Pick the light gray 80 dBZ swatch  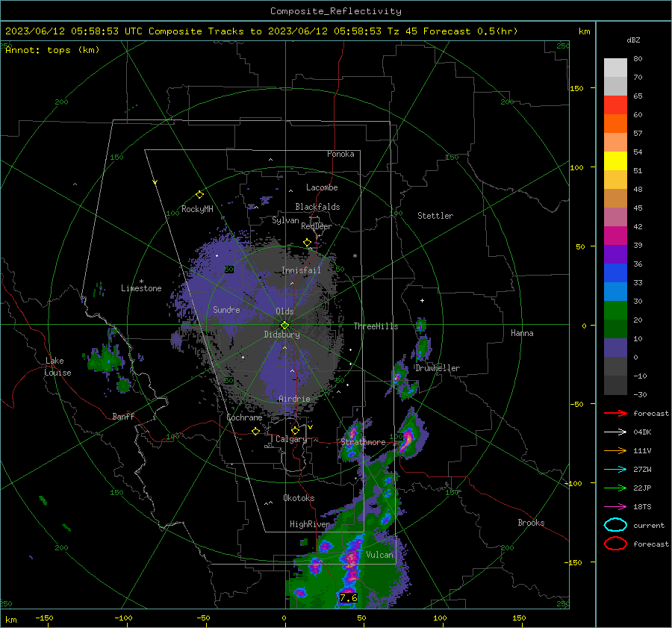[x=615, y=68]
